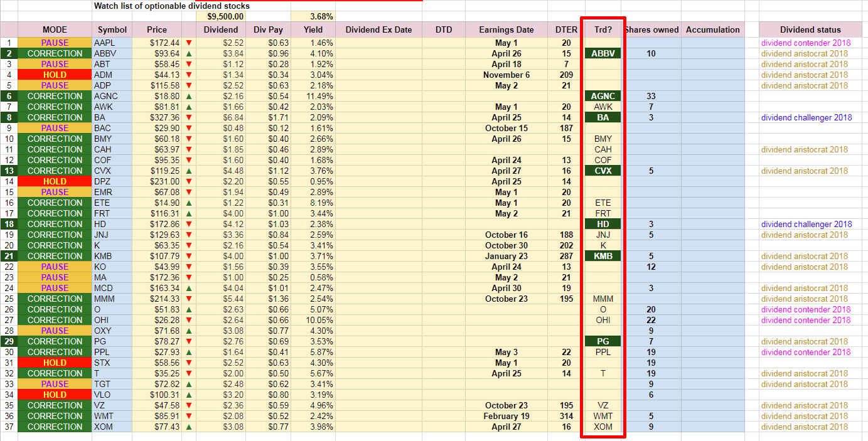The width and height of the screenshot is (868, 441).
Task: Select the $6.84 dividend cell for BA
Action: (221, 117)
